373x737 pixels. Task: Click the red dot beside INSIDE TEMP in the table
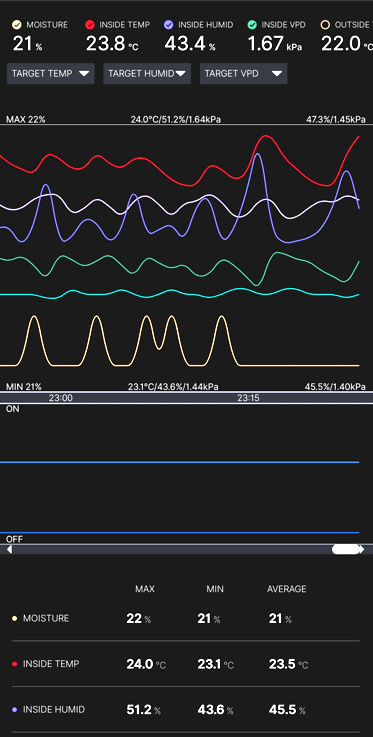click(15, 664)
